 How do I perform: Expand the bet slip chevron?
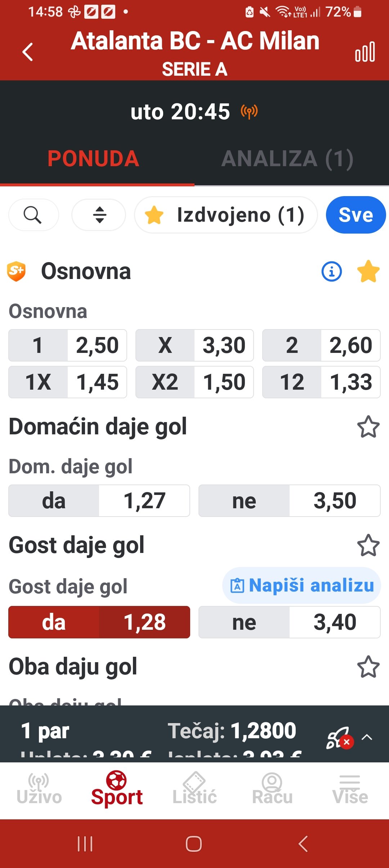(x=367, y=737)
